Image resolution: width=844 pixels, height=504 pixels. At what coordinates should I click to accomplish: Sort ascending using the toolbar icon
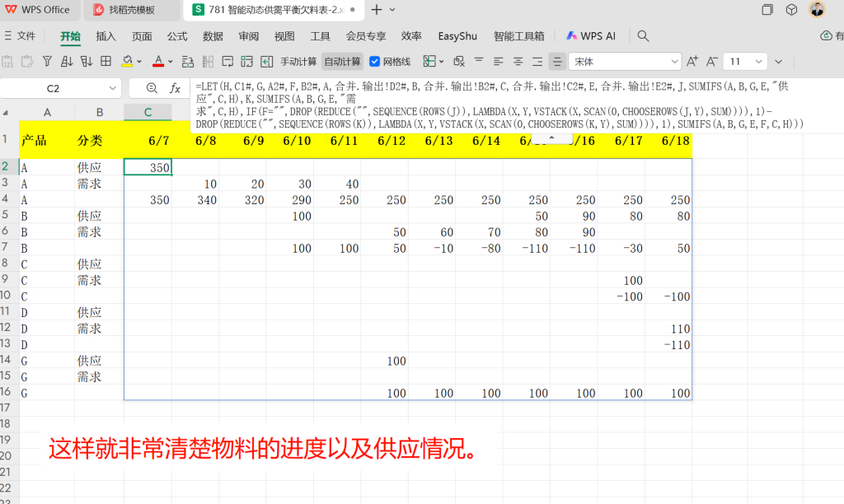point(67,61)
